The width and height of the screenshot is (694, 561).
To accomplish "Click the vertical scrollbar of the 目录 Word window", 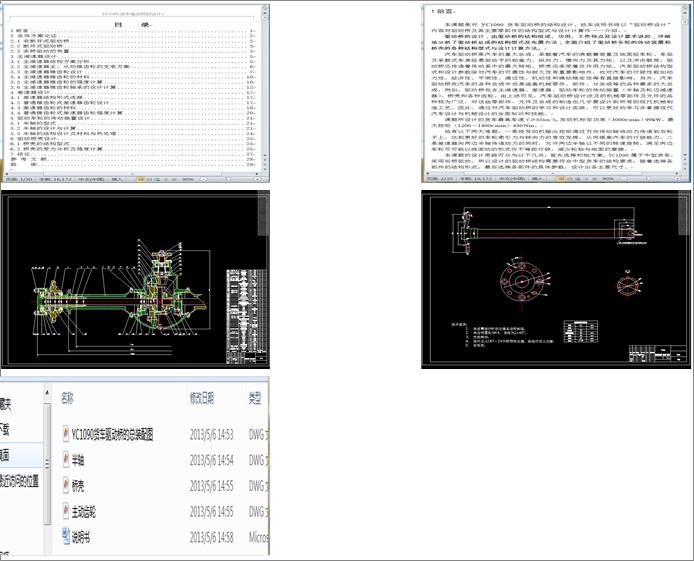I will [x=265, y=87].
